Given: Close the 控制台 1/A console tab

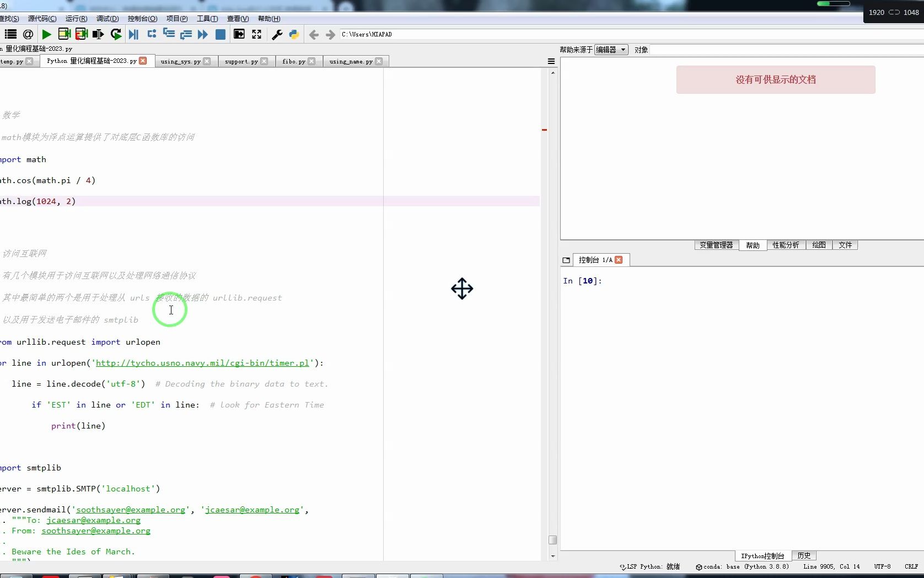Looking at the screenshot, I should point(619,260).
